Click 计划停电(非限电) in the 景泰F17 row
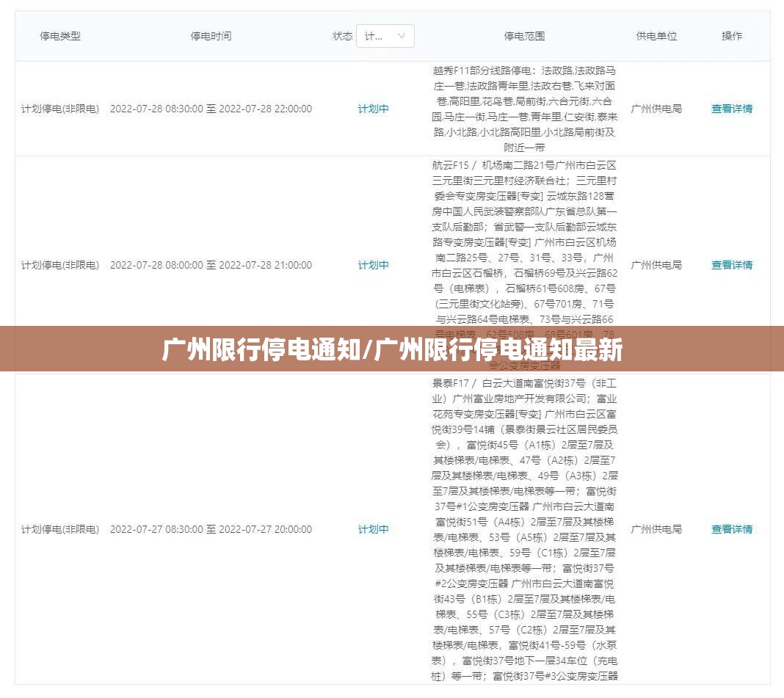784x698 pixels. tap(60, 529)
